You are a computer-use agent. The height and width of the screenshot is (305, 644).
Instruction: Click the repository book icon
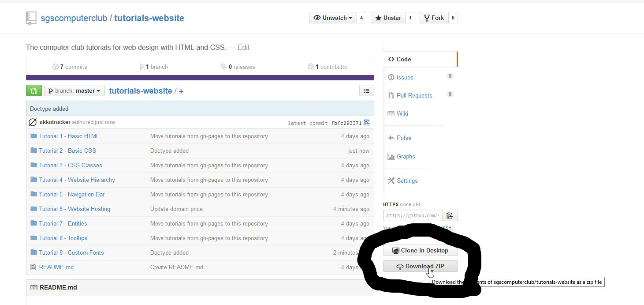point(31,18)
